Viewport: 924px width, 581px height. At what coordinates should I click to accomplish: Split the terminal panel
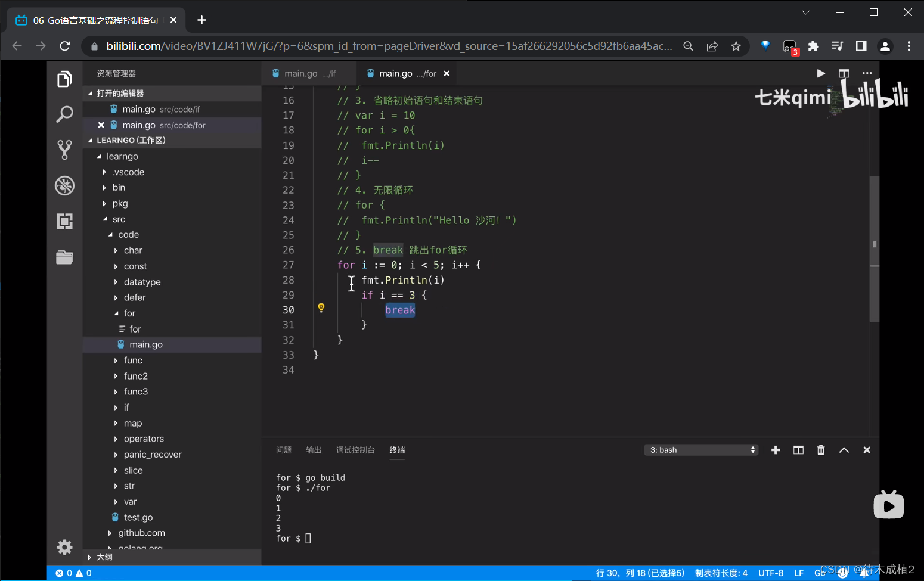point(798,450)
